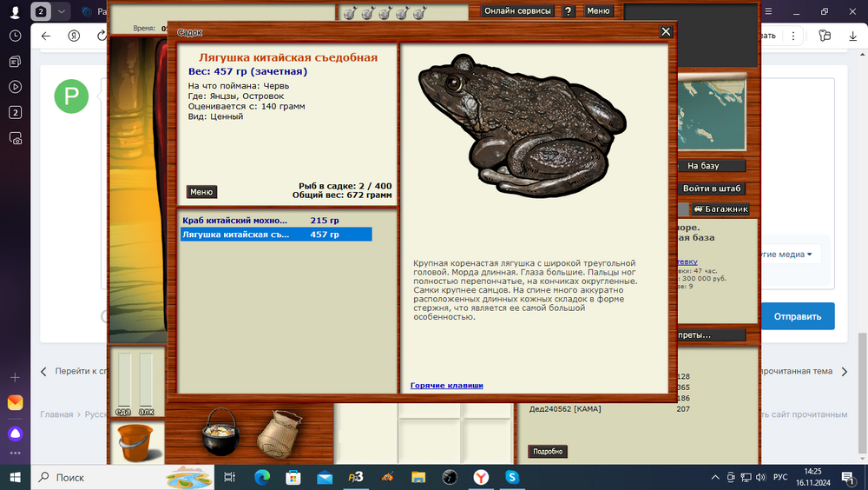Select Краб китайский мохно... in catch list
Screen dimensions: 868x490
point(234,221)
